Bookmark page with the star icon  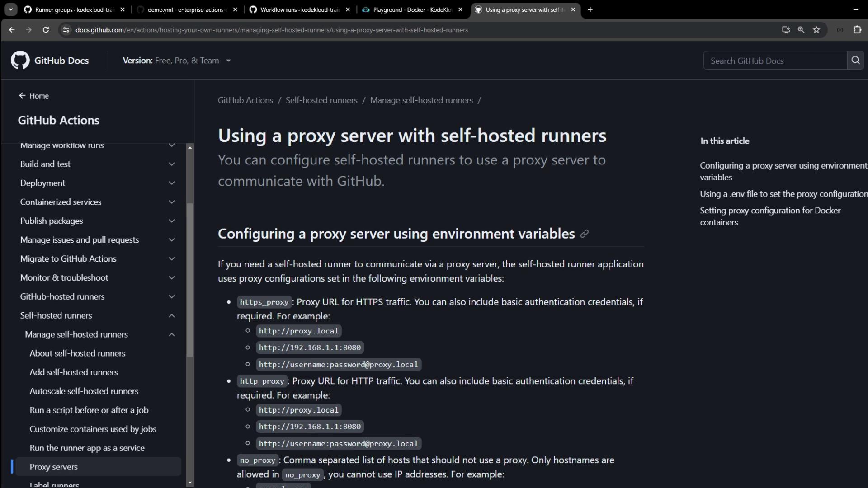(816, 30)
